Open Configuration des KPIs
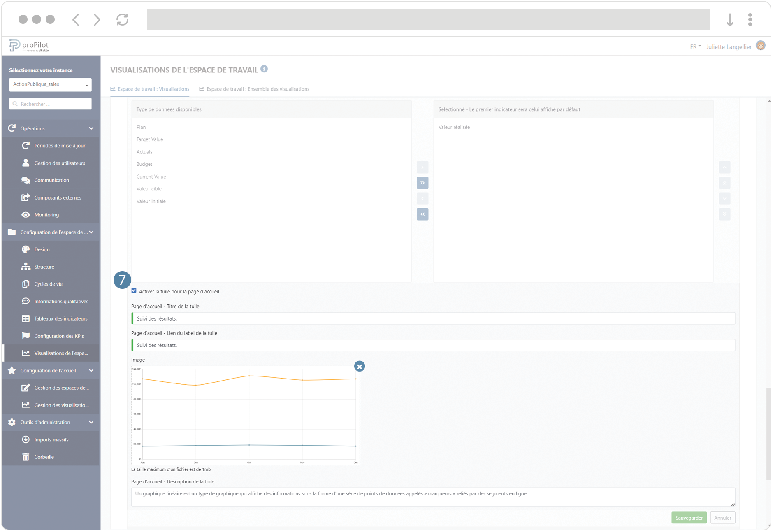Screen dimensions: 773x532 point(60,336)
